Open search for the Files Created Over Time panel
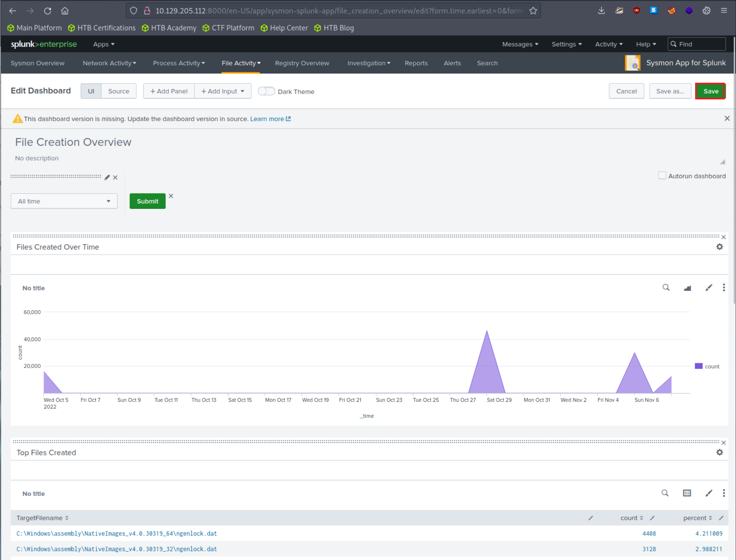Image resolution: width=736 pixels, height=560 pixels. point(665,288)
